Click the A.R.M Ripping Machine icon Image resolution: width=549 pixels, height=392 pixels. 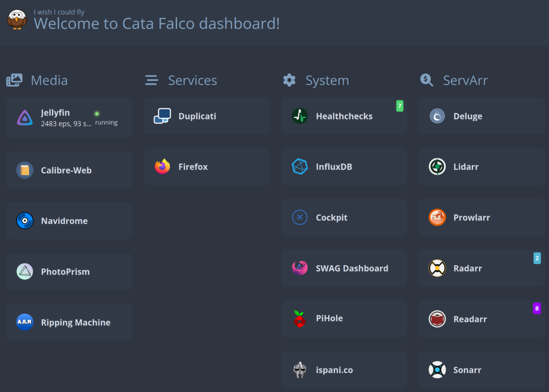[x=25, y=322]
